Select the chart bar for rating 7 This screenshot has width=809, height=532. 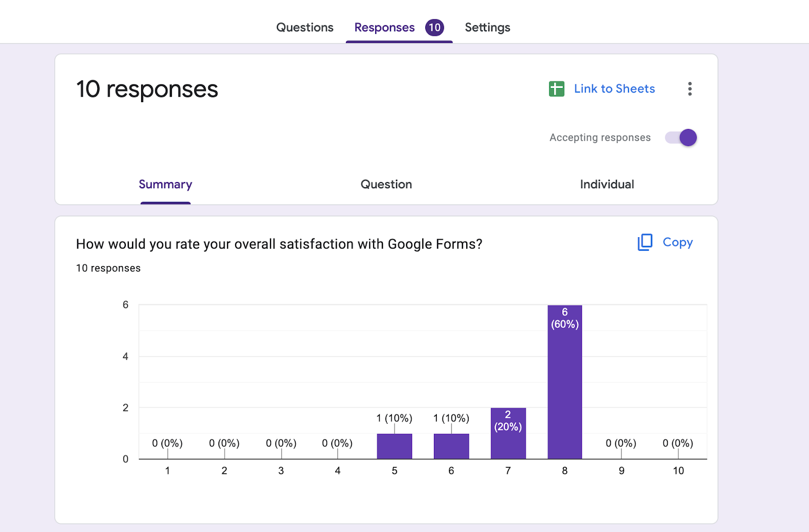point(508,440)
